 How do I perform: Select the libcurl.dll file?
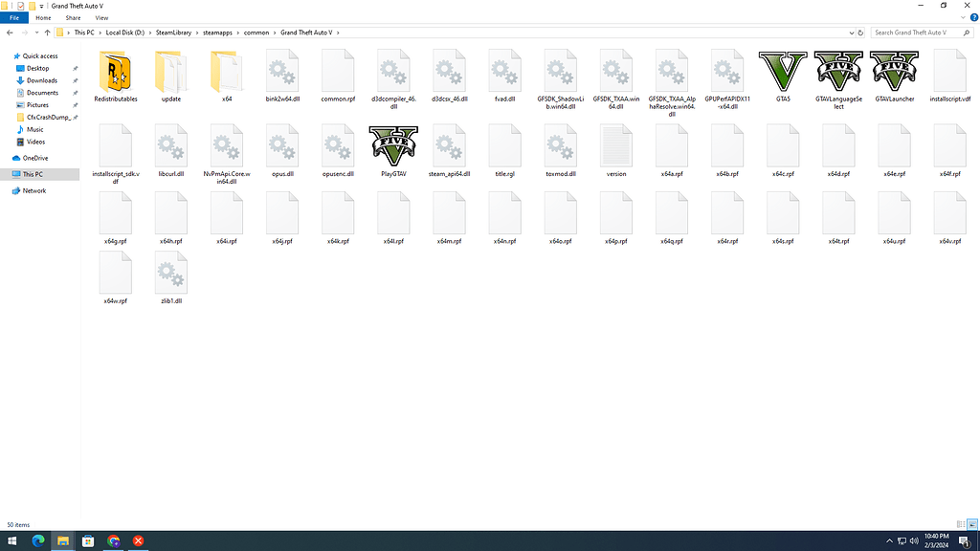pyautogui.click(x=171, y=150)
